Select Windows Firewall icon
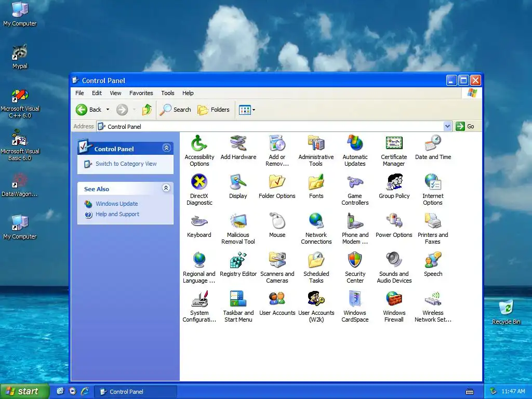532x399 pixels. click(394, 299)
